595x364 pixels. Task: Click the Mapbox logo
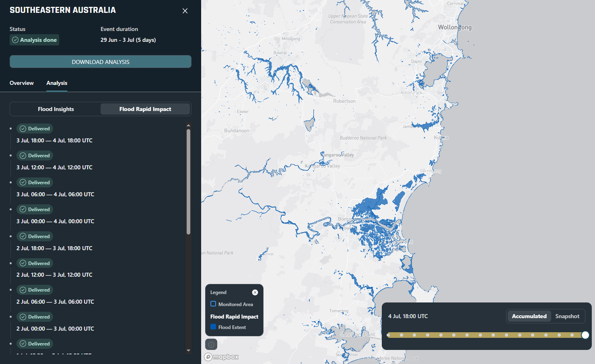tap(222, 357)
